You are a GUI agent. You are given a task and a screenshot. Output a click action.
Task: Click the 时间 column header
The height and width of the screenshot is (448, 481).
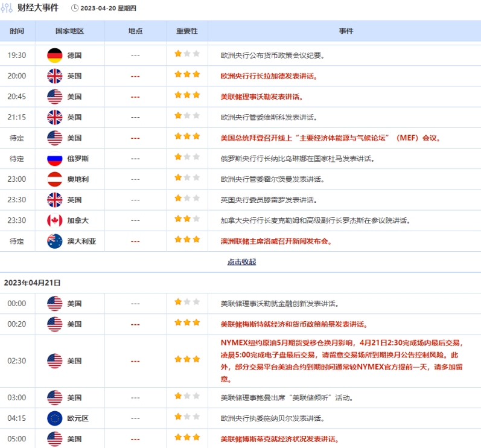pyautogui.click(x=18, y=31)
